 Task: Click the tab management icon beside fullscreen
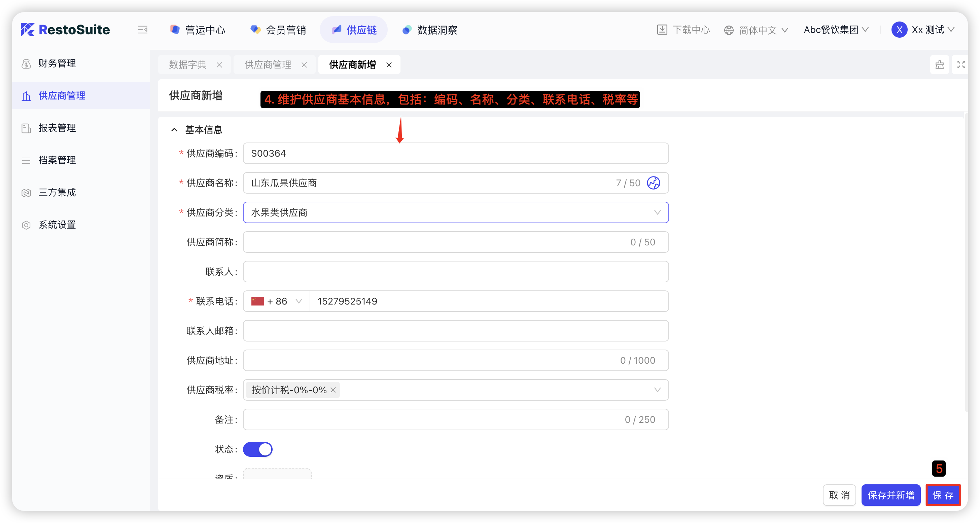(x=939, y=65)
